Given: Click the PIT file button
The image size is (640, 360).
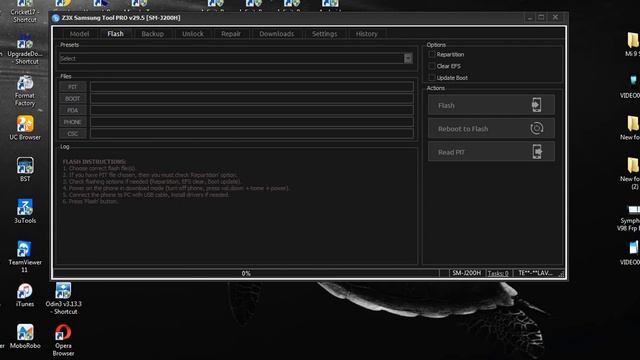Looking at the screenshot, I should [x=73, y=87].
